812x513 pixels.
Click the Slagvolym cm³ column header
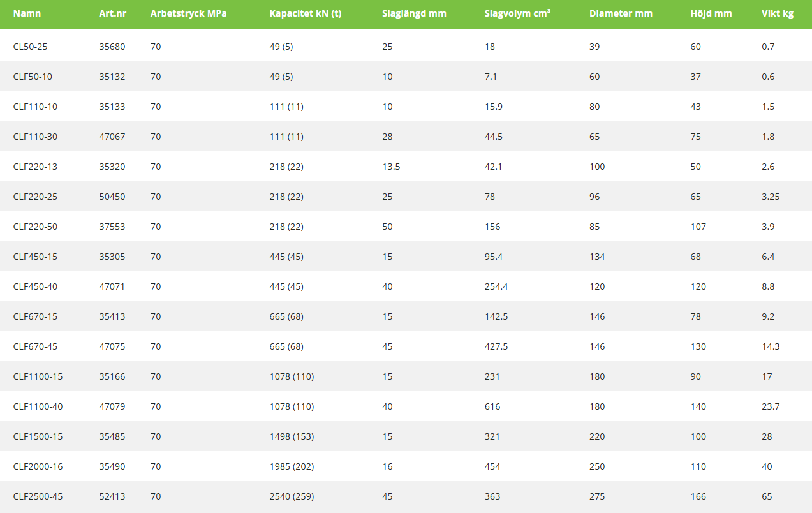click(518, 13)
